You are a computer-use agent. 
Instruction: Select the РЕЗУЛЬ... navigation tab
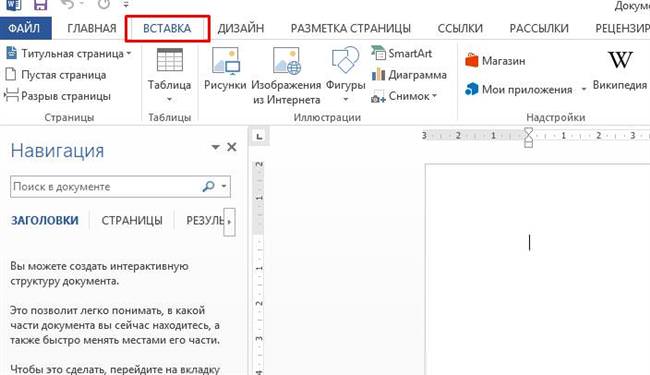205,220
